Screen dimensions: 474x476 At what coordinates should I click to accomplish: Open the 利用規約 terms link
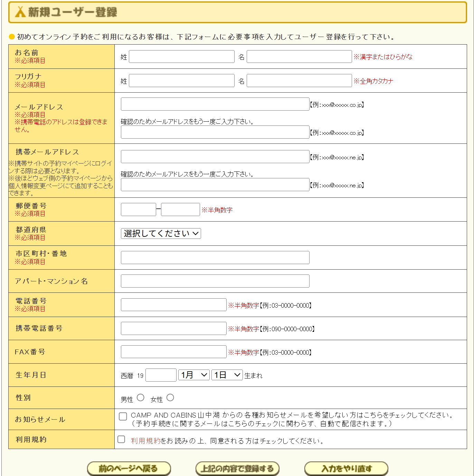pos(145,441)
